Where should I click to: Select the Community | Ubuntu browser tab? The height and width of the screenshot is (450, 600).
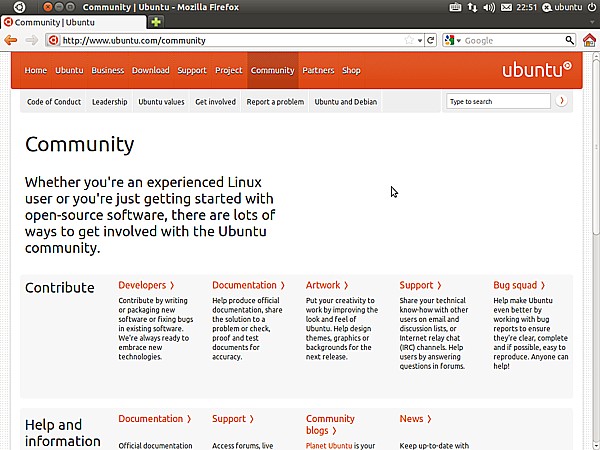coord(73,22)
